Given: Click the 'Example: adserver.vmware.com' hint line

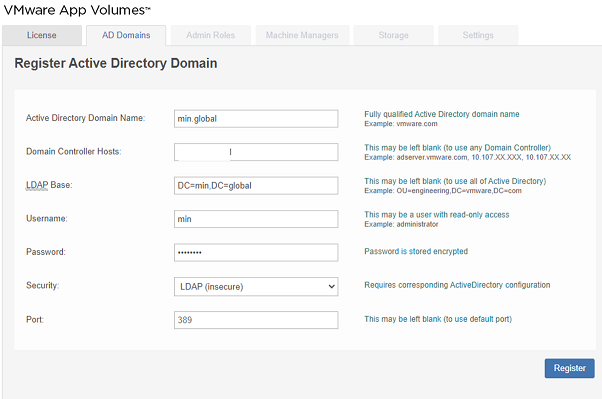Looking at the screenshot, I should pos(468,157).
